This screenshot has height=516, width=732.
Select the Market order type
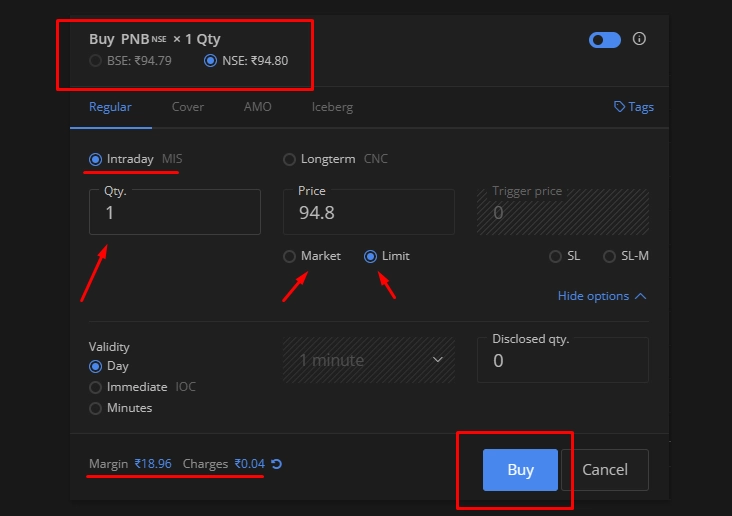(x=312, y=256)
